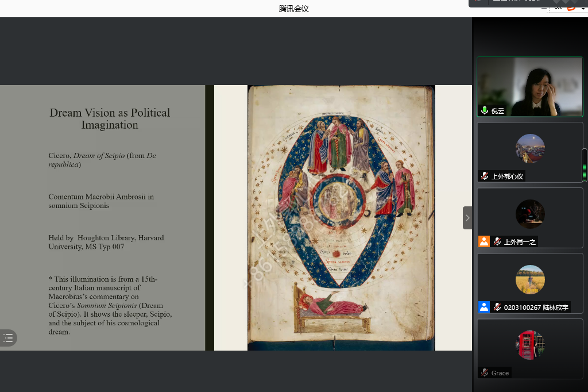This screenshot has width=588, height=392.
Task: Click the participant list scrollbar
Action: pos(585,164)
